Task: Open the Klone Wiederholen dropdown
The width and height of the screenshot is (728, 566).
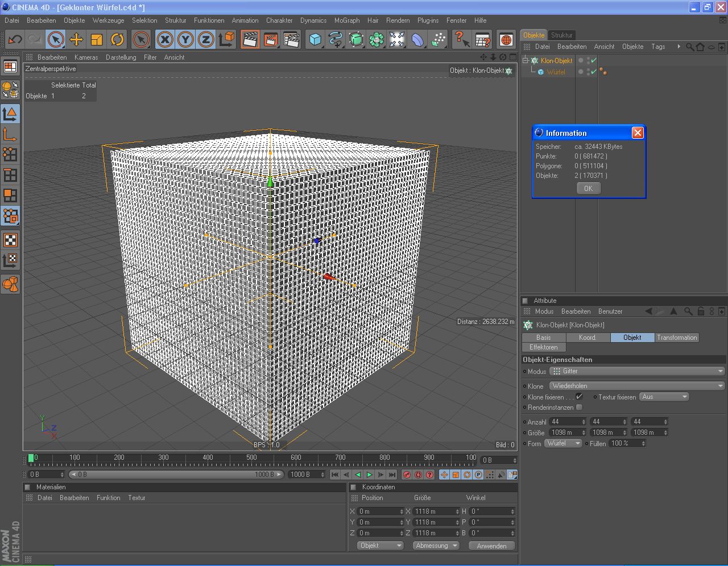Action: click(637, 386)
